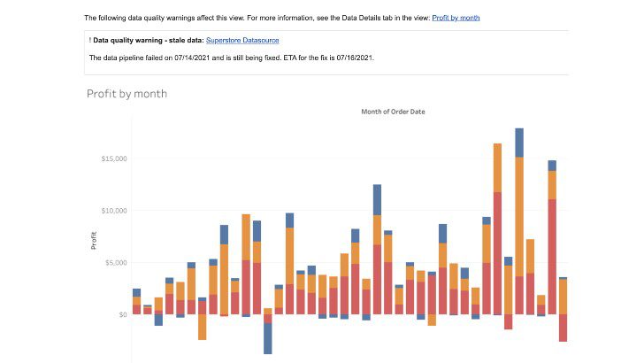Image resolution: width=644 pixels, height=363 pixels.
Task: Select the longest orange segment of tallest bar
Action: coord(519,217)
